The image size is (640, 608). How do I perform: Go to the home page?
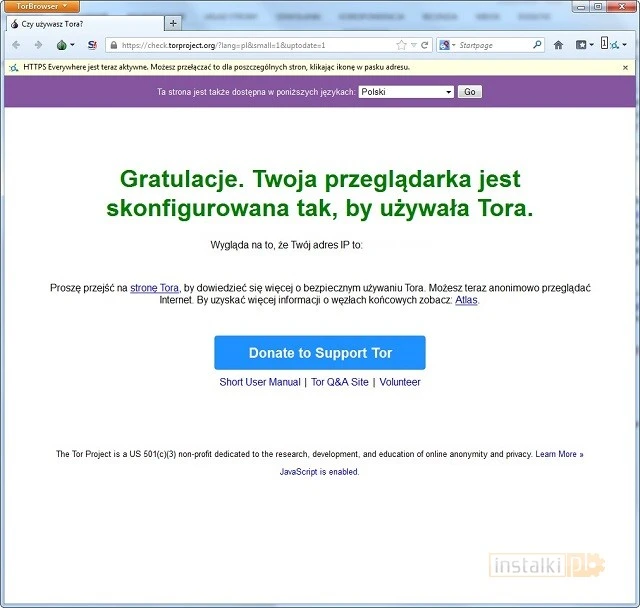(x=558, y=45)
